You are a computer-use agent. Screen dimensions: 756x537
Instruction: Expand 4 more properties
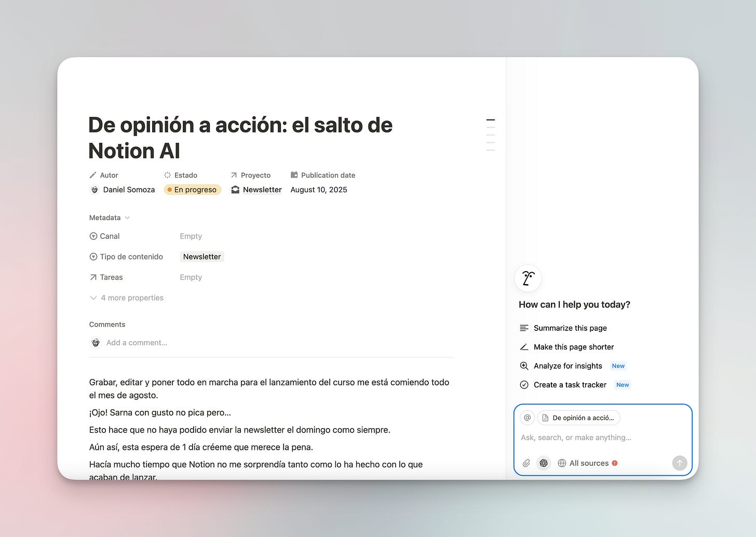(126, 298)
